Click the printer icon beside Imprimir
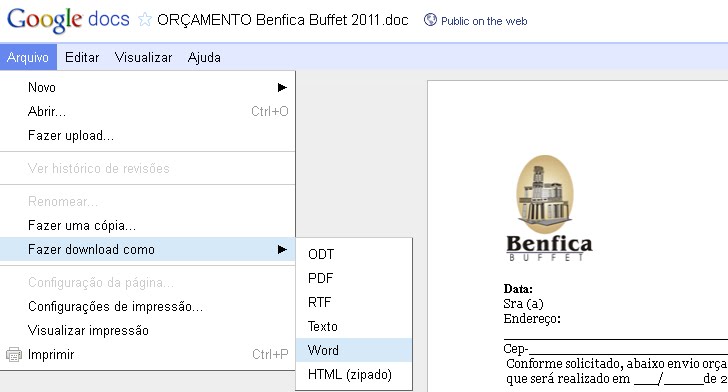Image resolution: width=728 pixels, height=392 pixels. (x=13, y=354)
